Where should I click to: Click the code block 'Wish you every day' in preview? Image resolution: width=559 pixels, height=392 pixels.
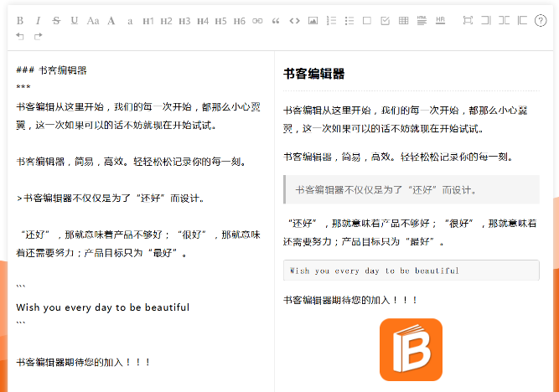point(411,271)
